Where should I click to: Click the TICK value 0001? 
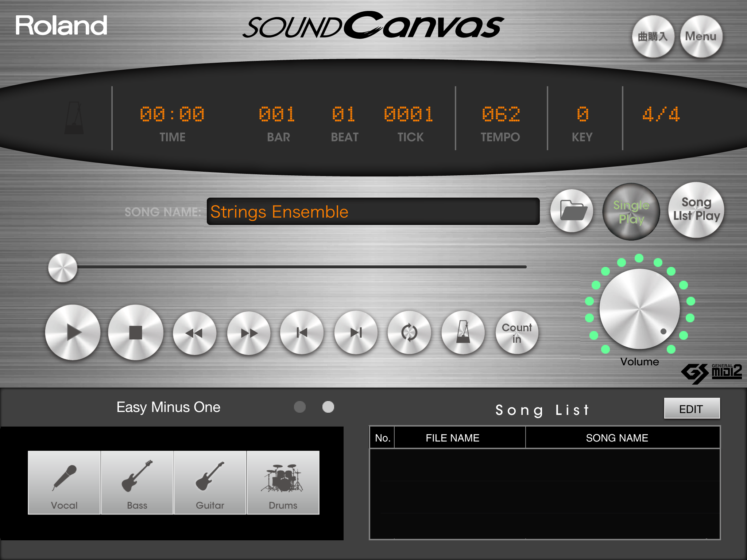[409, 114]
